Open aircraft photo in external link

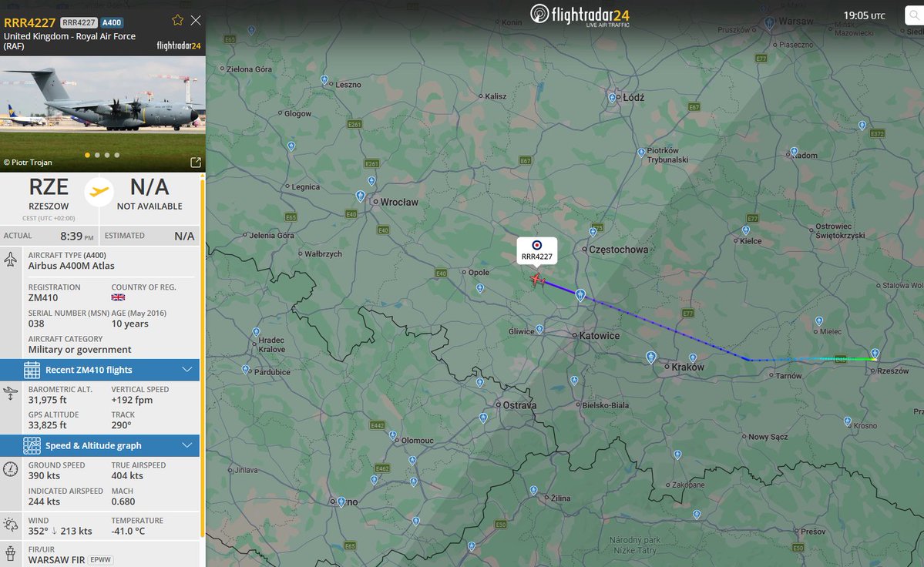pyautogui.click(x=196, y=163)
